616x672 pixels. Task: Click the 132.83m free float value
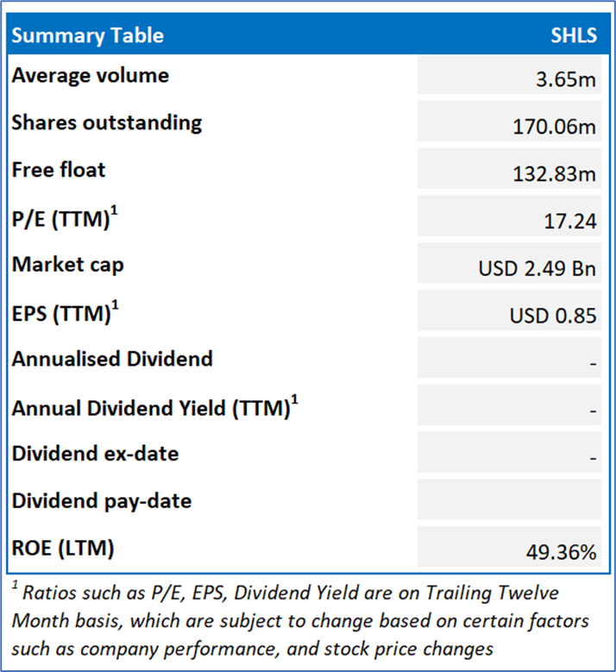553,175
